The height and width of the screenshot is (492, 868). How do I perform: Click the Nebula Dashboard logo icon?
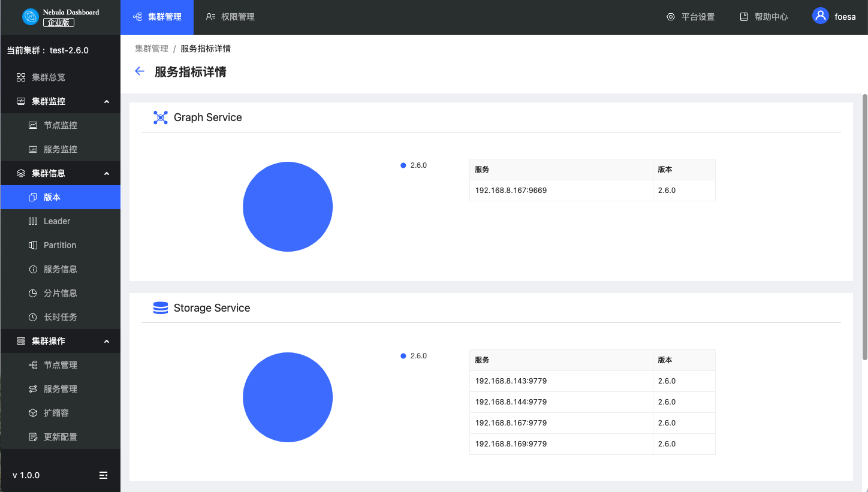pos(30,17)
